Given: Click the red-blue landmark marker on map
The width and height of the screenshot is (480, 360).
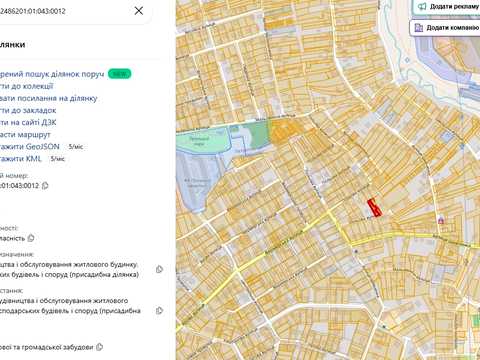Looking at the screenshot, I should (441, 220).
